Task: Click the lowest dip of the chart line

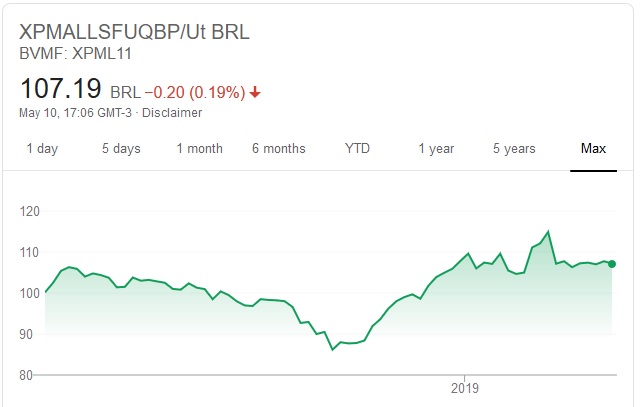Action: pyautogui.click(x=333, y=349)
